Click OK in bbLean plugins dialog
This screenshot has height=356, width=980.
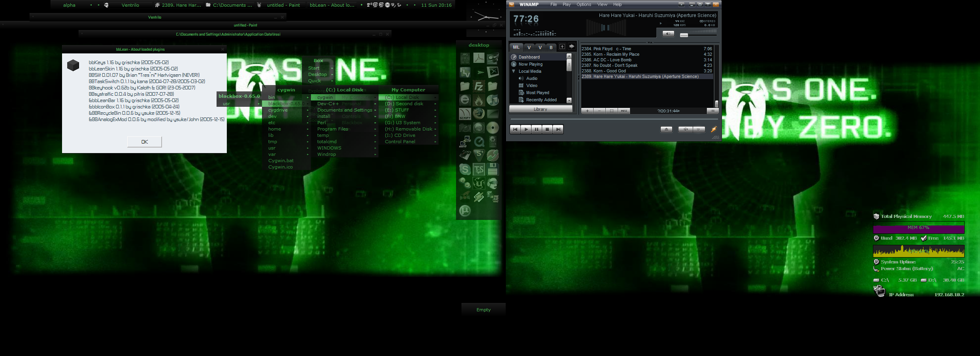145,142
